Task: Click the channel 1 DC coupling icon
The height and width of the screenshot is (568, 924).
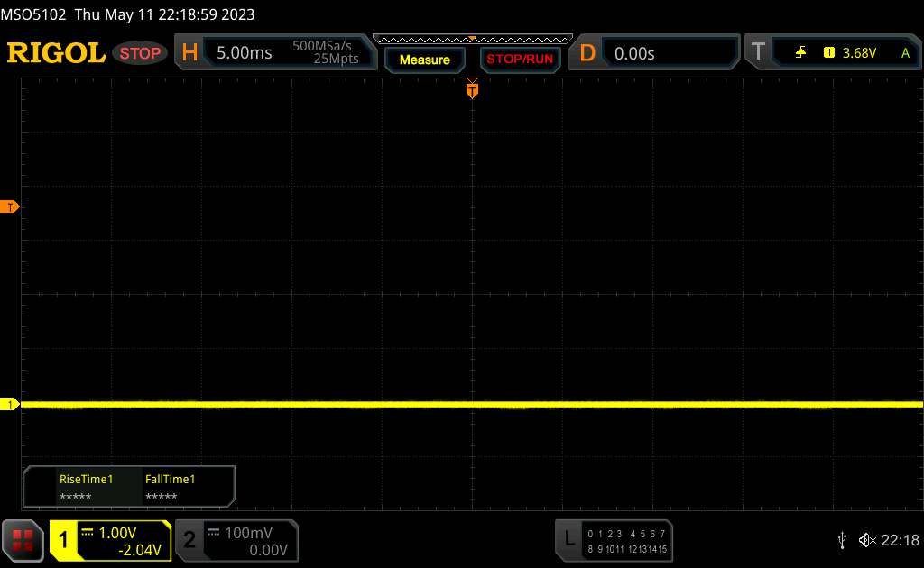Action: point(88,532)
